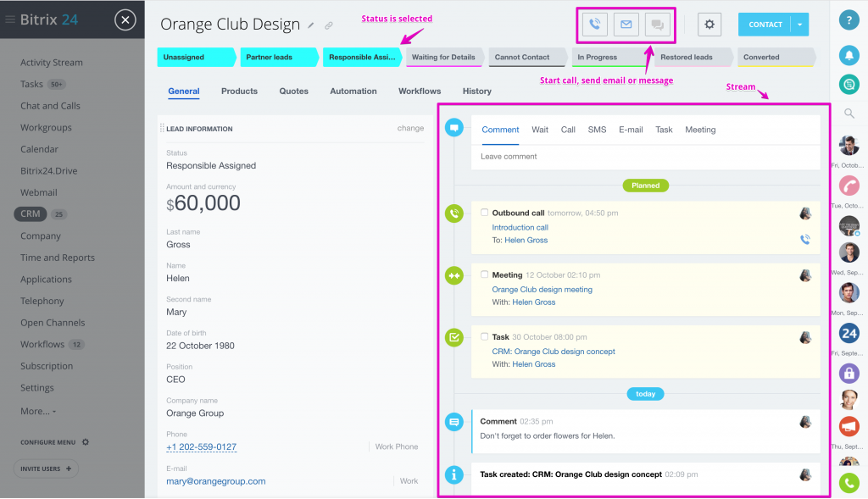Image resolution: width=868 pixels, height=499 pixels.
Task: Click the call icon in Outbound call card
Action: 805,239
